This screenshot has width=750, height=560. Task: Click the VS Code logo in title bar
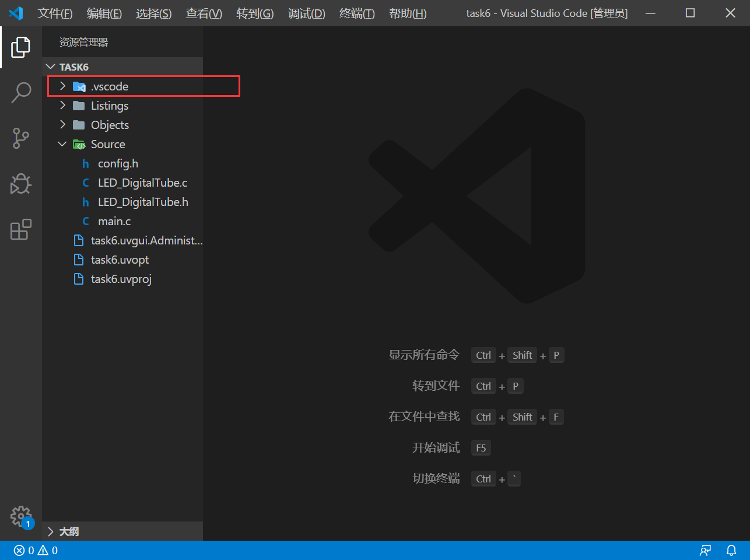16,13
